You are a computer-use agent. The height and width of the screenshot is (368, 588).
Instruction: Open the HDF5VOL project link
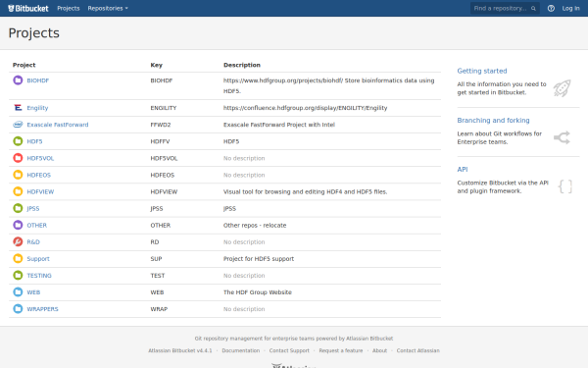click(40, 158)
